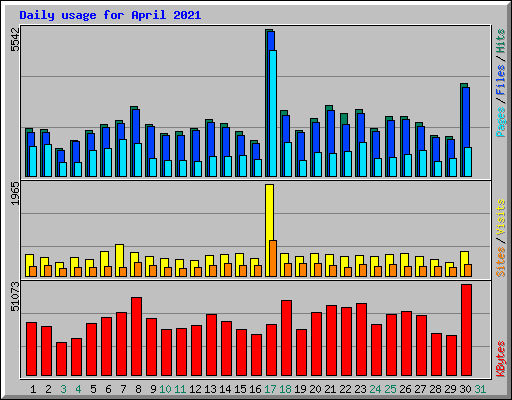This screenshot has width=512, height=400.
Task: Select day 31 on the x-axis
Action: click(x=480, y=389)
